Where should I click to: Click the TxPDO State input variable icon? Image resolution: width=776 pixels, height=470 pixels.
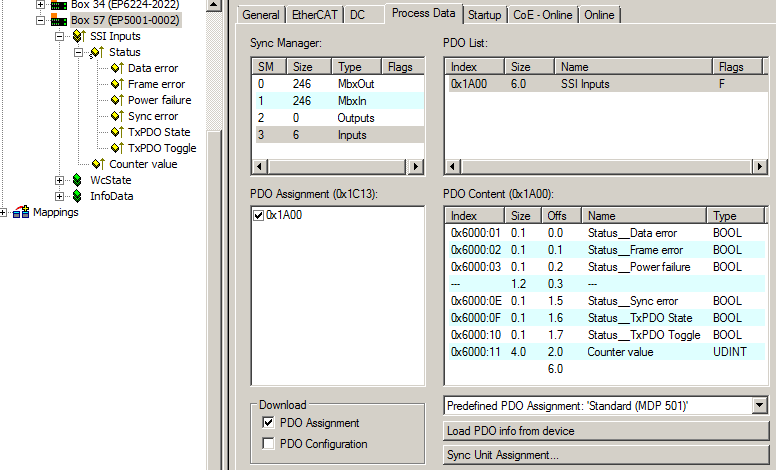pos(117,132)
